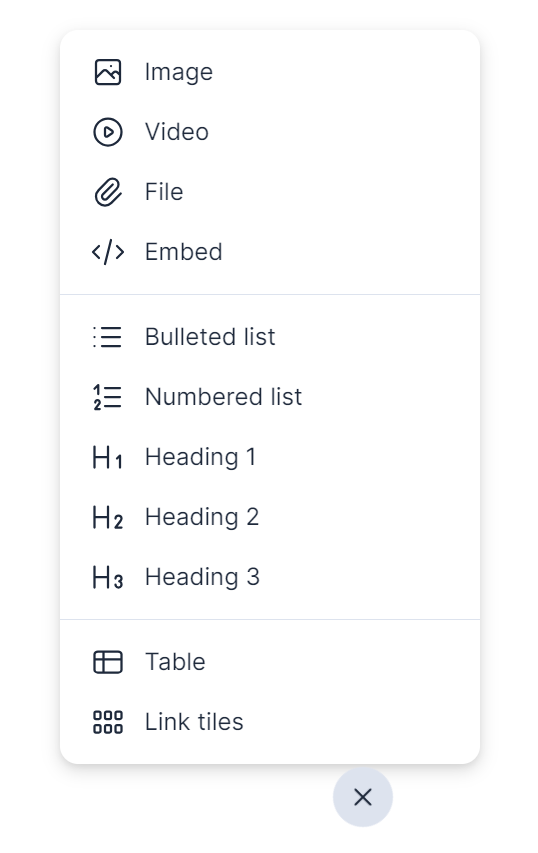This screenshot has width=538, height=853.
Task: Close the insert menu with X button
Action: coord(362,798)
